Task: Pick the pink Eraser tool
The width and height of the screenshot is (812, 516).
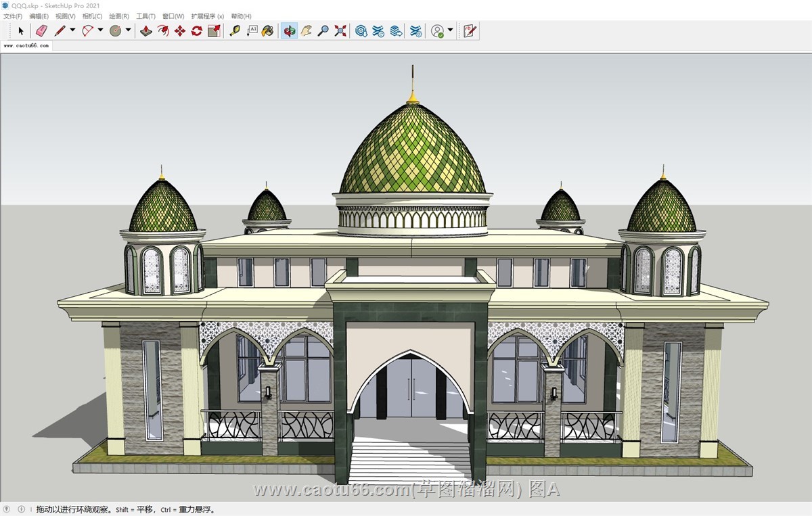Action: [x=41, y=30]
